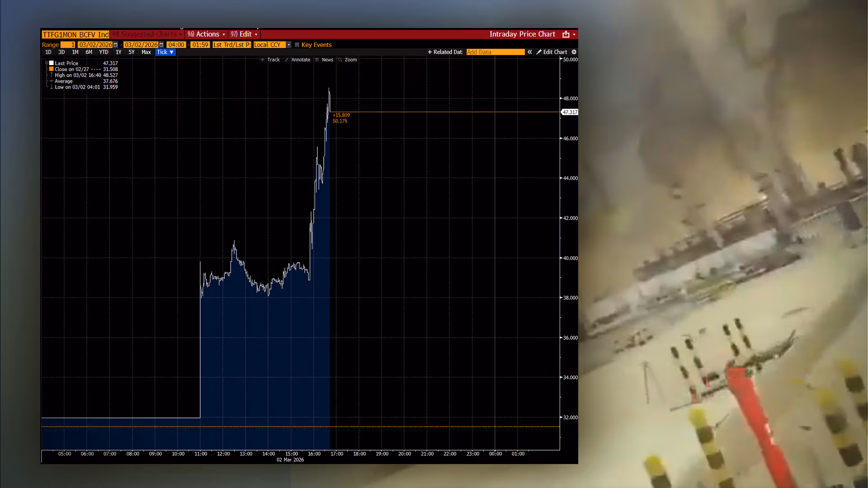Open the chart settings gear icon
Viewport: 868px width, 488px height.
pos(574,52)
